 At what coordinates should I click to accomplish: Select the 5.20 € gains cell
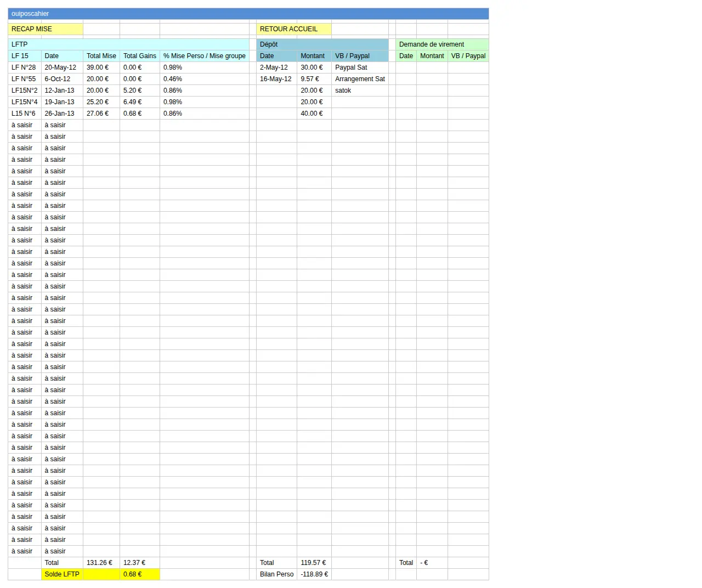[140, 91]
